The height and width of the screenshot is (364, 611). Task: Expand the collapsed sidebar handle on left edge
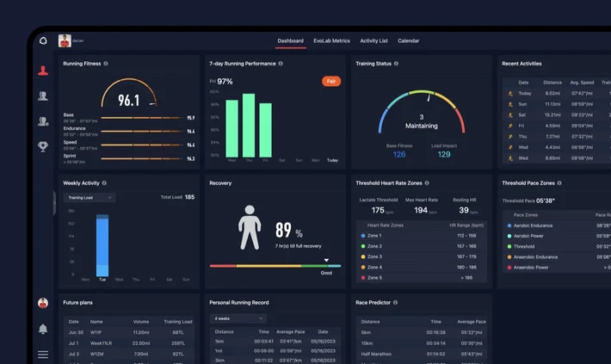pos(55,203)
